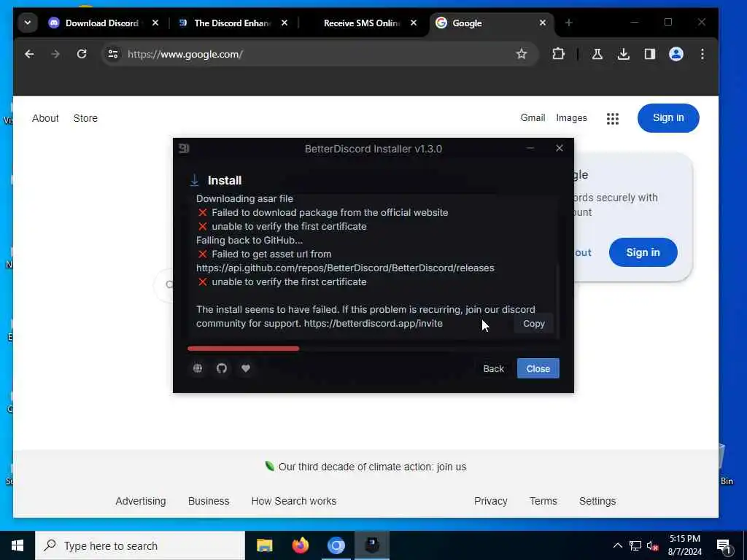The image size is (747, 560).
Task: Open the Terms footer link
Action: [543, 501]
